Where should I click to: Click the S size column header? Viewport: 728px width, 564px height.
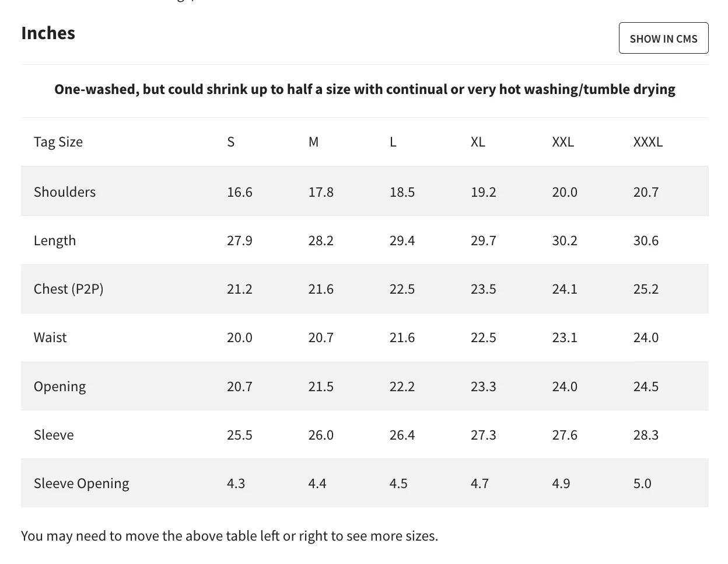click(231, 142)
